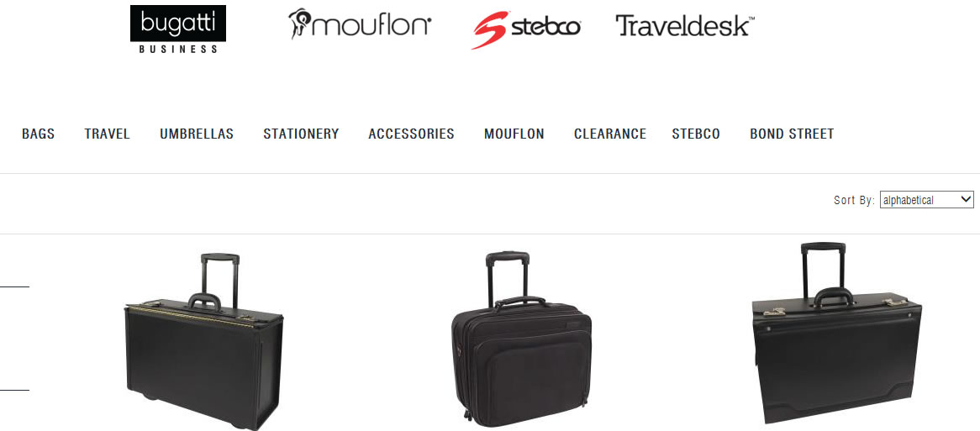Go to the Clearance section
The height and width of the screenshot is (431, 980).
(x=610, y=134)
